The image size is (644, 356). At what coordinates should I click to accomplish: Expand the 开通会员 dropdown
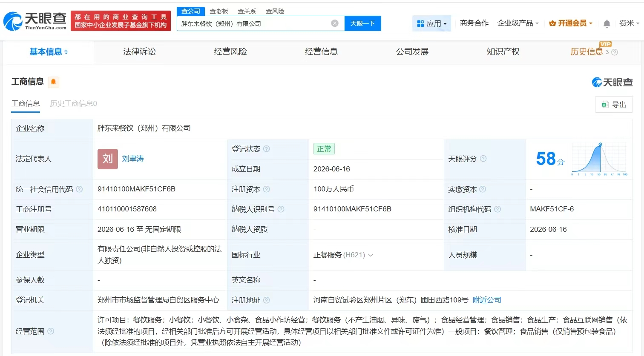pos(571,23)
